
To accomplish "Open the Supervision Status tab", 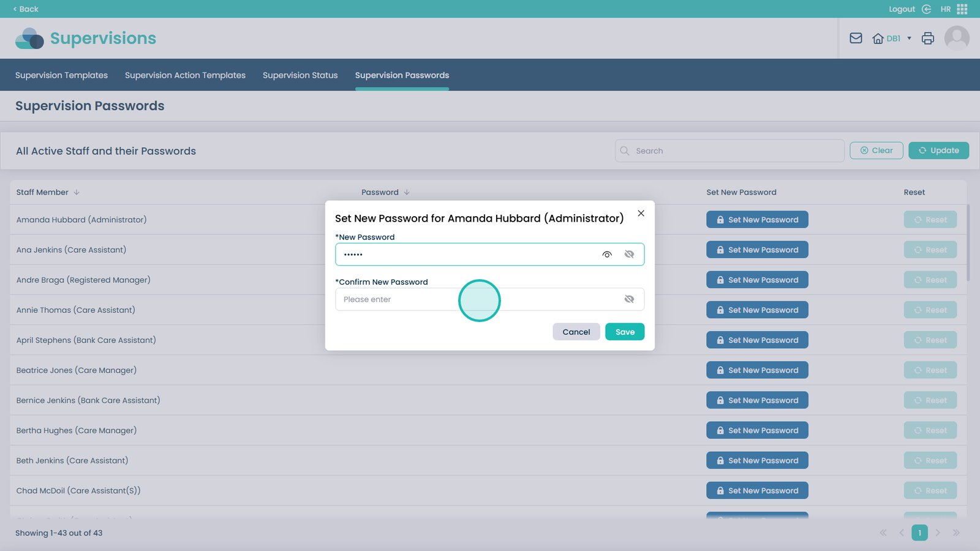I will click(300, 75).
